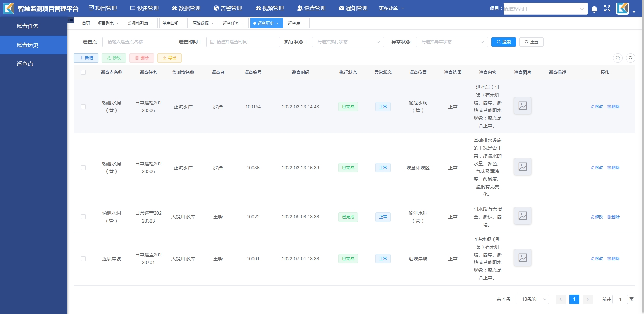Viewport: 644px width, 314px height.
Task: Toggle fullscreen mode icon
Action: [x=607, y=9]
